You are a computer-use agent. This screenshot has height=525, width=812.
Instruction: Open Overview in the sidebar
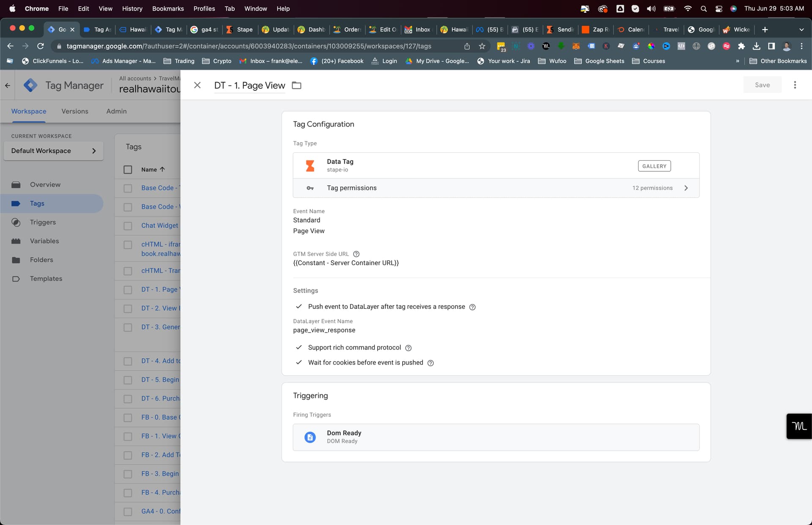pyautogui.click(x=45, y=184)
